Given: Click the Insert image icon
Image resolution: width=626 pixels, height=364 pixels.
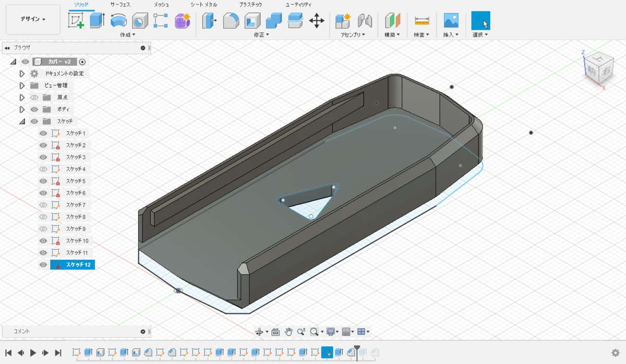Looking at the screenshot, I should pyautogui.click(x=451, y=21).
